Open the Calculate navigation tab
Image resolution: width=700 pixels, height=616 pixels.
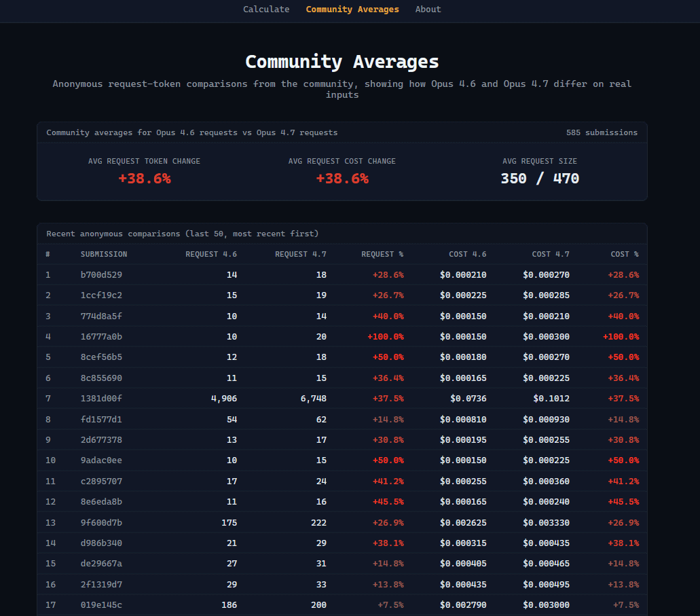266,10
